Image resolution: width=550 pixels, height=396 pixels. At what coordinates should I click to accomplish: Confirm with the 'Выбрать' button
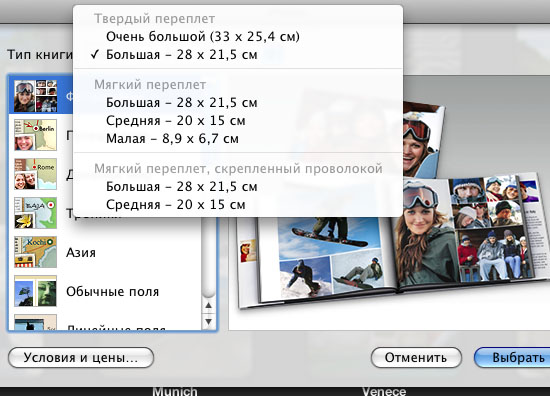[x=512, y=358]
